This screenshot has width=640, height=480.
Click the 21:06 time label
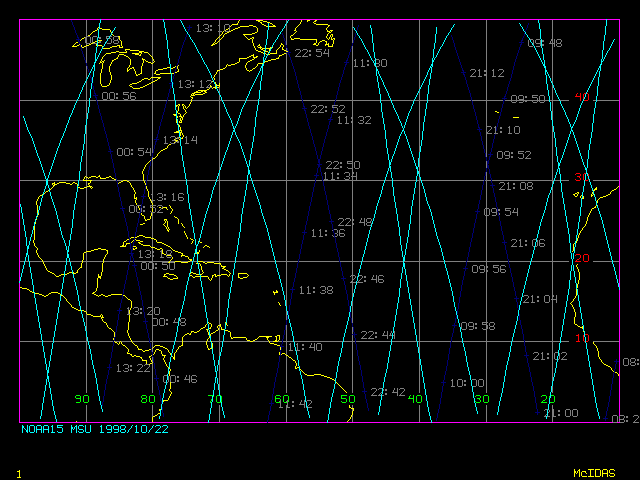click(x=528, y=243)
